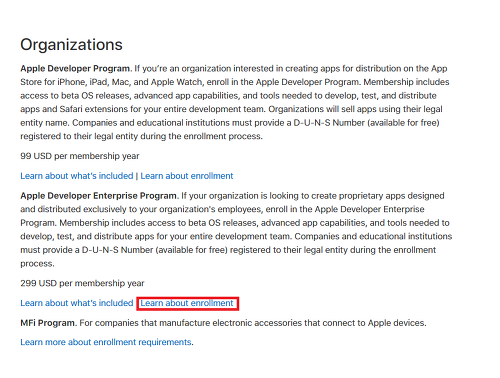Screen dimensions: 500x378
Task: Open 'Learn about enrollment' under 99 USD membership
Action: pyautogui.click(x=187, y=176)
